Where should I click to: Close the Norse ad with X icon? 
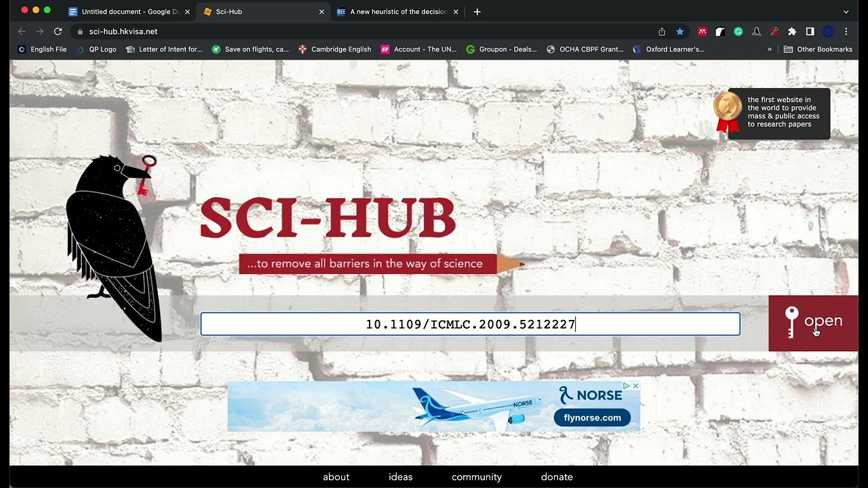click(x=635, y=386)
